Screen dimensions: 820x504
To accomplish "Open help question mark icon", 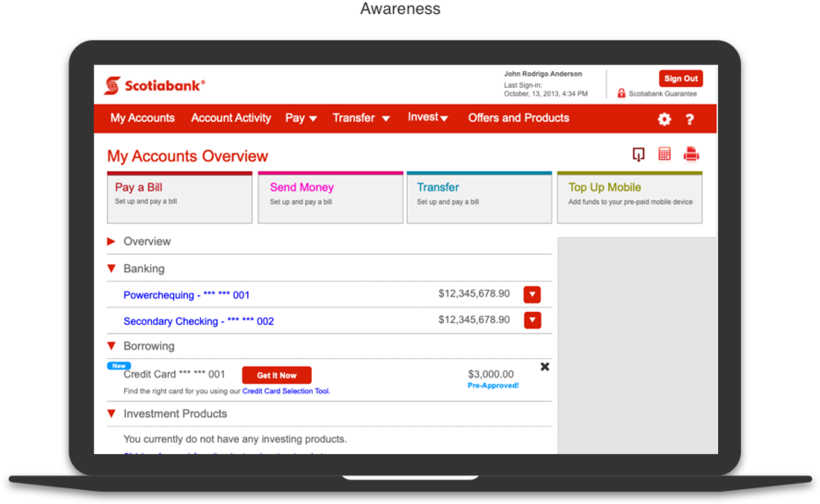I will 690,119.
